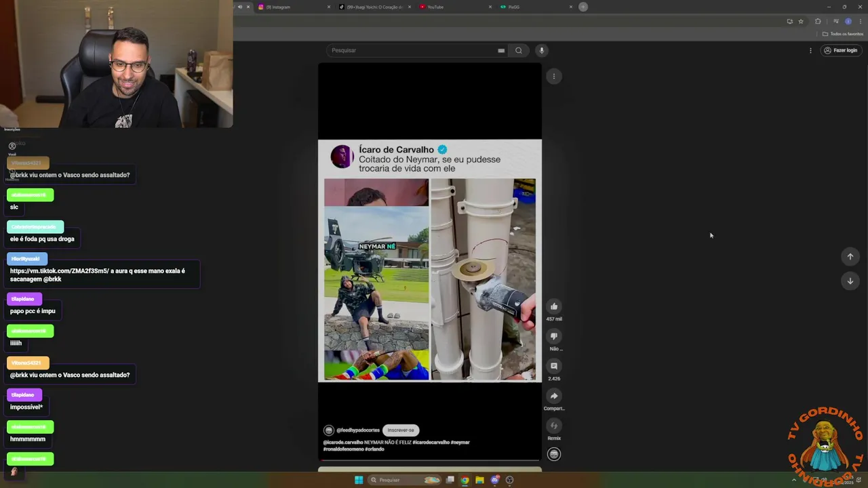
Task: Open the Short's sound source thumbnail
Action: [x=554, y=454]
